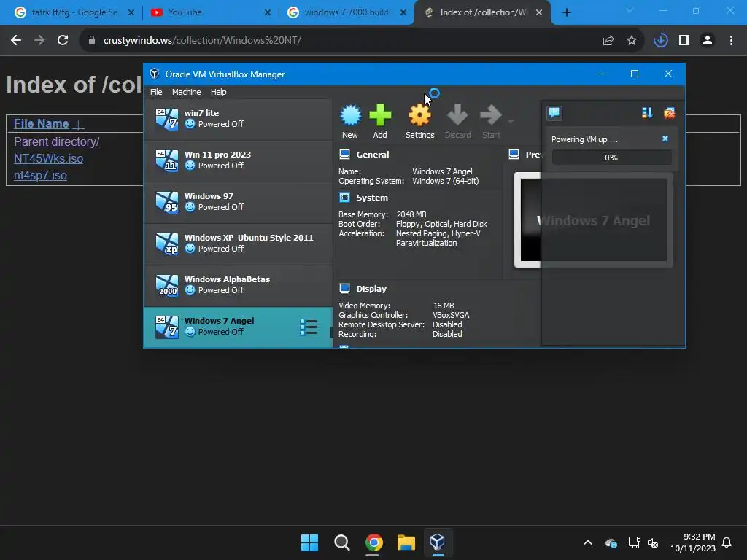This screenshot has width=747, height=560.
Task: Open the taskbar clock and date
Action: (x=693, y=542)
